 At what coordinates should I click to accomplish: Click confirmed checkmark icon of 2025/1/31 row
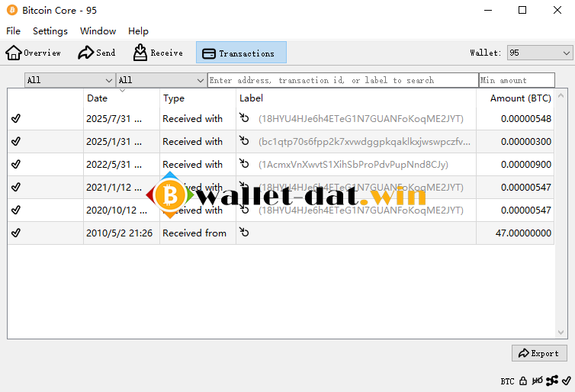pos(16,141)
